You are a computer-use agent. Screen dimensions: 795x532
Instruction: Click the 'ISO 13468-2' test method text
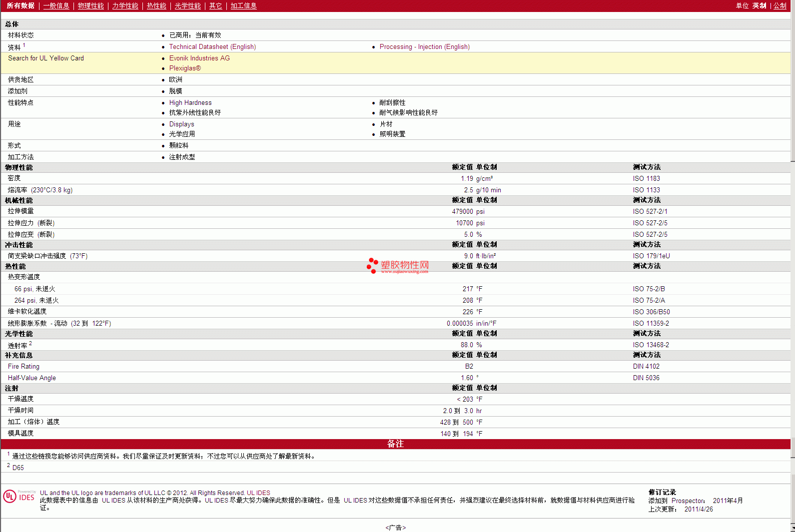651,345
